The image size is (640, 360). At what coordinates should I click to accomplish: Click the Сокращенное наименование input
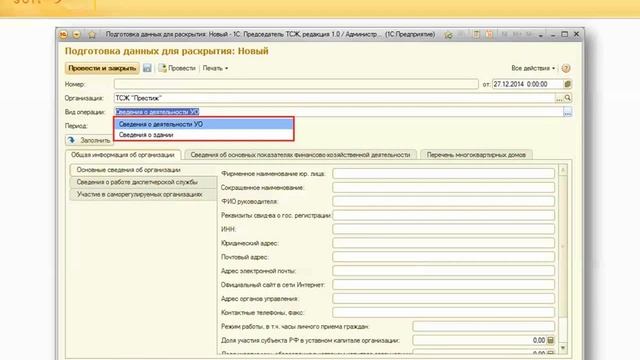point(444,188)
